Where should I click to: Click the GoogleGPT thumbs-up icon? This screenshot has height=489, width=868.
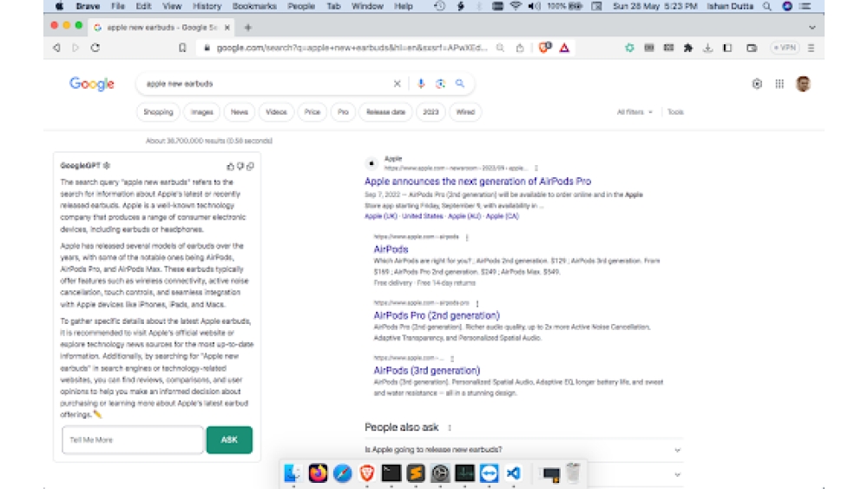pos(230,166)
